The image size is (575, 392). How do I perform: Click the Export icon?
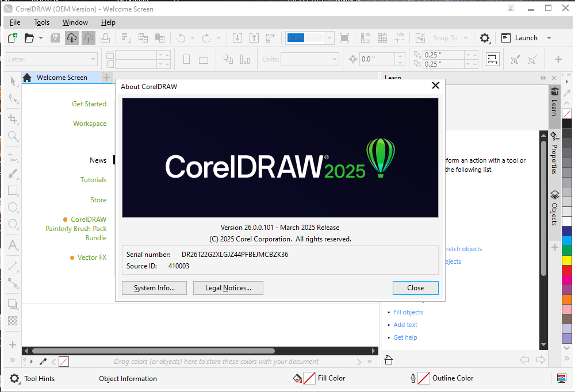click(254, 38)
